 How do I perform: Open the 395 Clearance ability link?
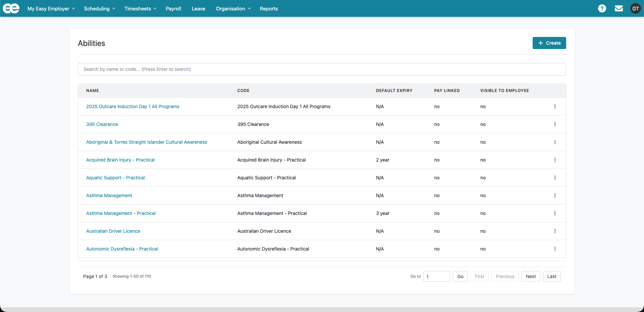102,124
